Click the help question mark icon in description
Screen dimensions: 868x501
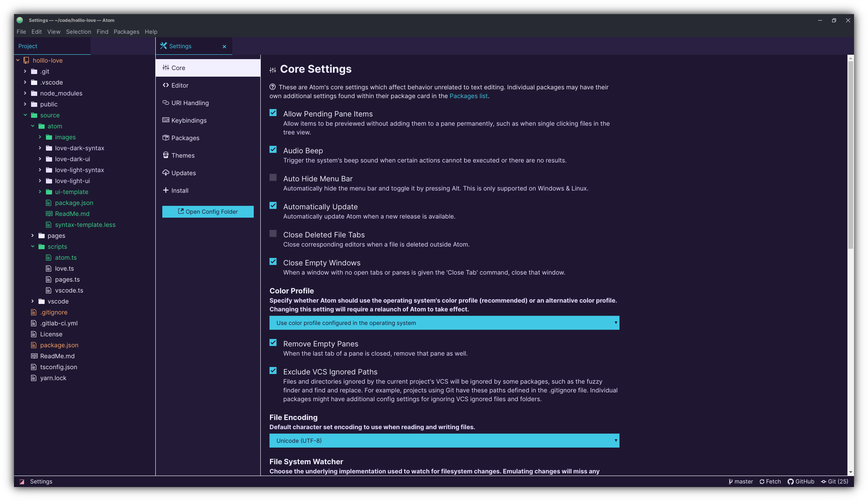273,87
